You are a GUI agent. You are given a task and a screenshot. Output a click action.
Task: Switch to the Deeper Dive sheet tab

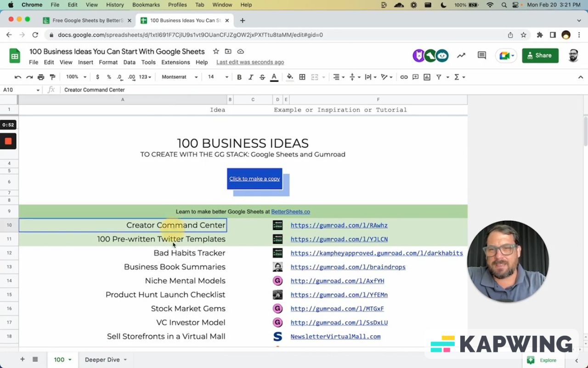106,360
